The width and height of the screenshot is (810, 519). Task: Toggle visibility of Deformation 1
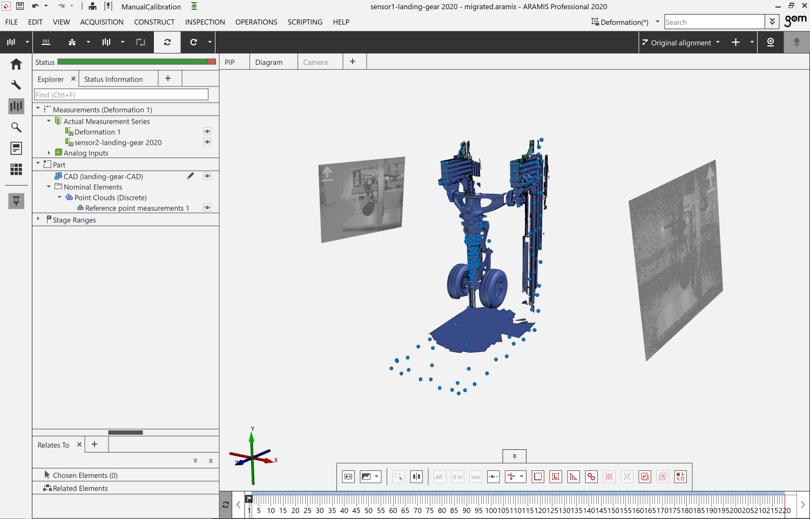pyautogui.click(x=207, y=132)
